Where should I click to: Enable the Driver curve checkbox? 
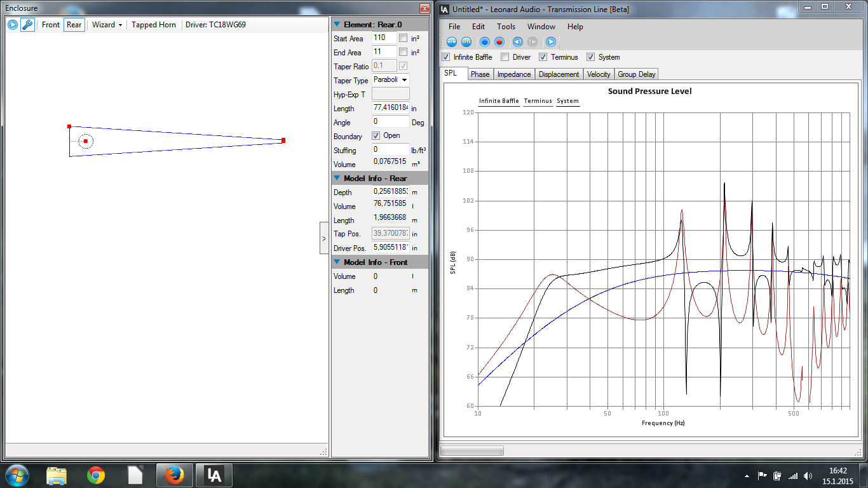point(505,57)
